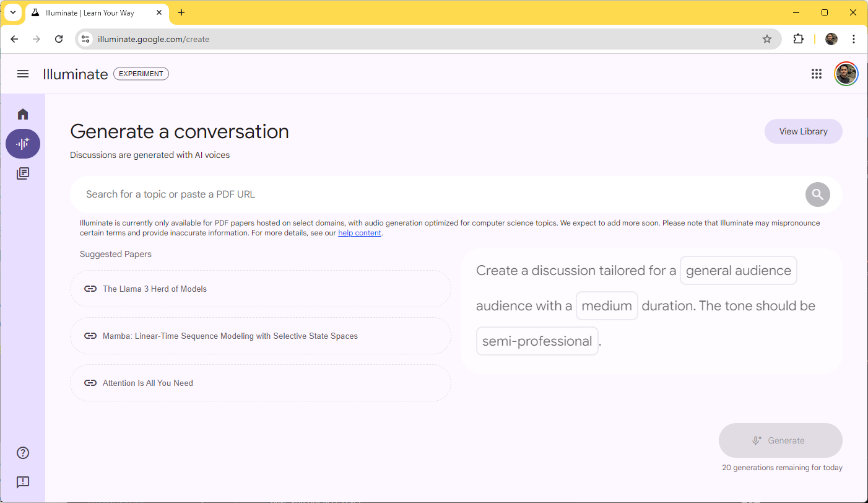Open the View Library button
868x503 pixels.
803,131
